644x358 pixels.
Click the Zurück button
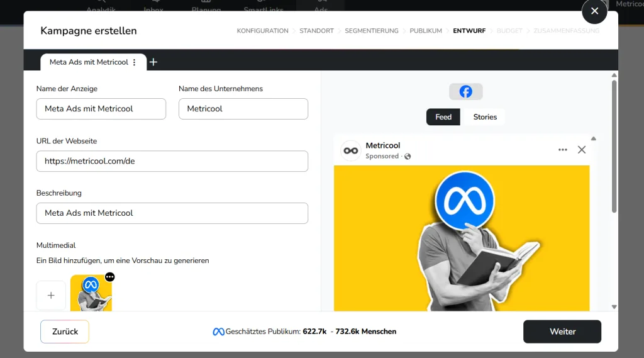coord(65,332)
